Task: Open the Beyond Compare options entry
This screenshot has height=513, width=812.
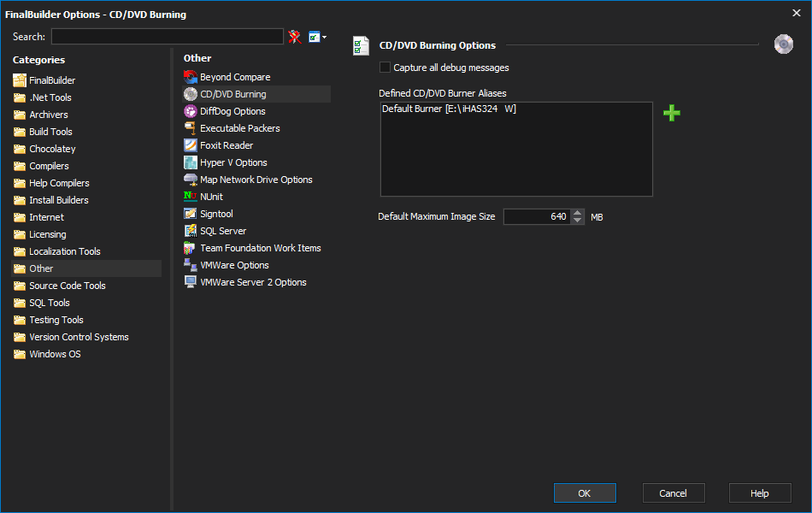Action: [x=235, y=77]
